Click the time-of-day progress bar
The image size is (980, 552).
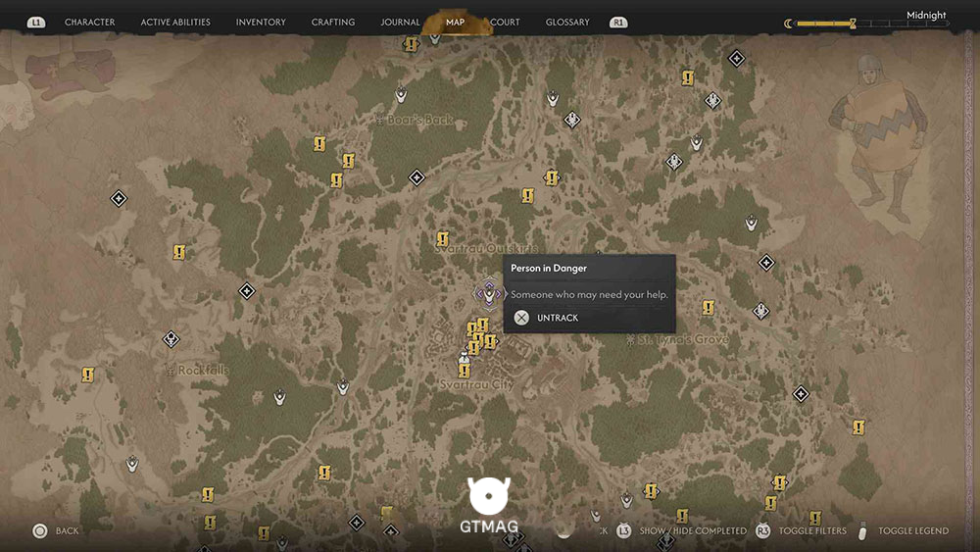tap(872, 24)
